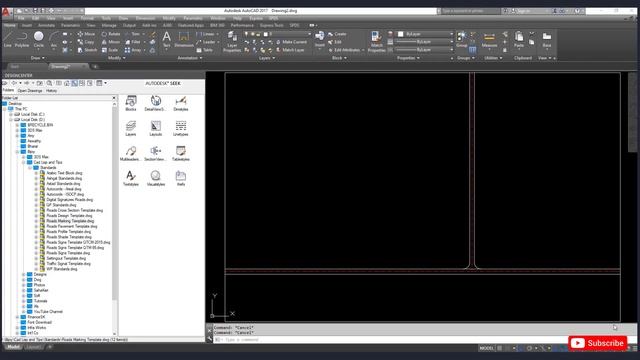
Task: Click the Move tool in Modify panel
Action: pyautogui.click(x=86, y=34)
